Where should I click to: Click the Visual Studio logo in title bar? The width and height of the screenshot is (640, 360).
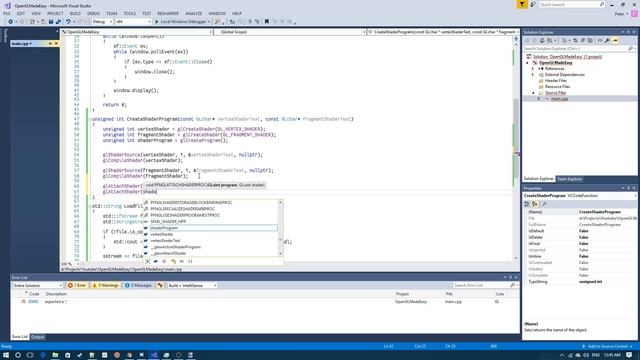[x=7, y=6]
